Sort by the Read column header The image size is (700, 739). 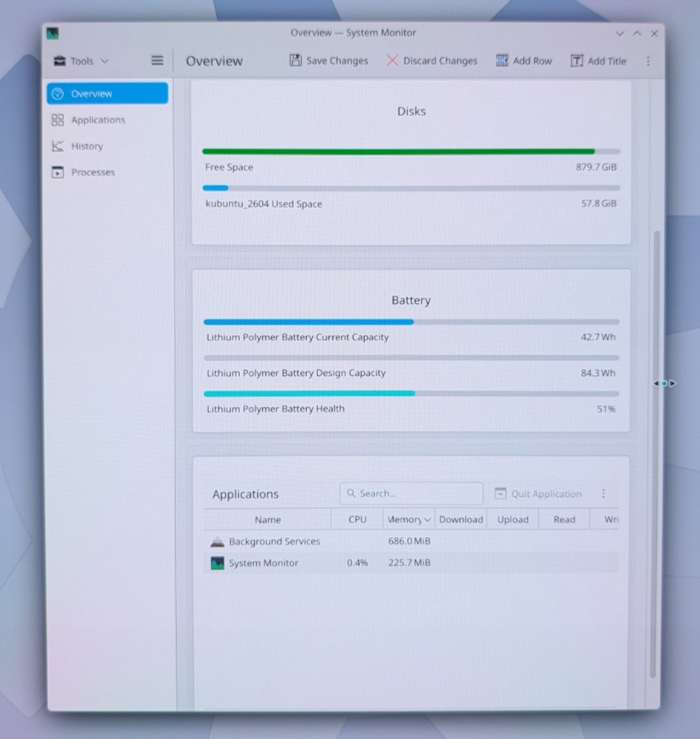[564, 519]
